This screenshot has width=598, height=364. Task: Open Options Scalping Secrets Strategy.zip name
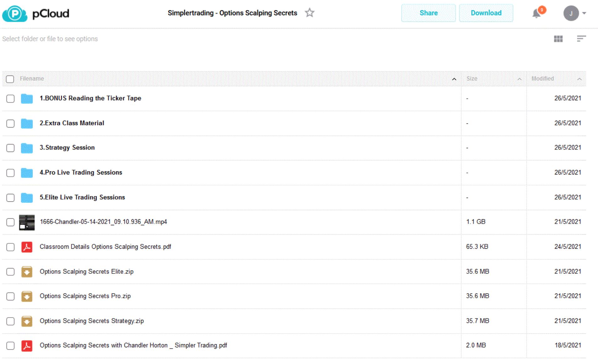tap(92, 321)
